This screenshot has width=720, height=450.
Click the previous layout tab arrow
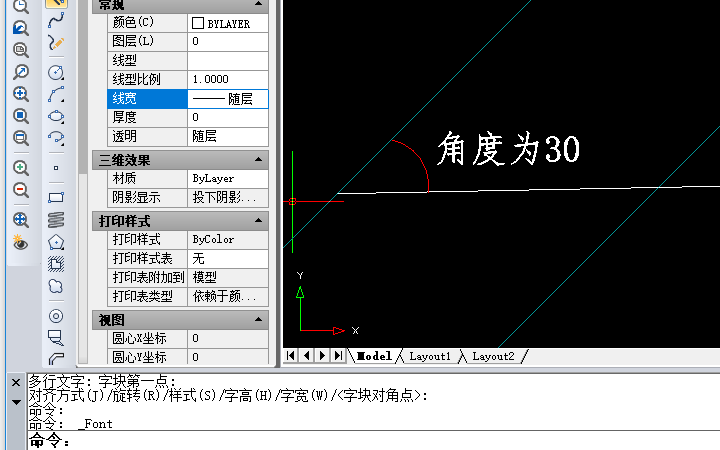[307, 355]
